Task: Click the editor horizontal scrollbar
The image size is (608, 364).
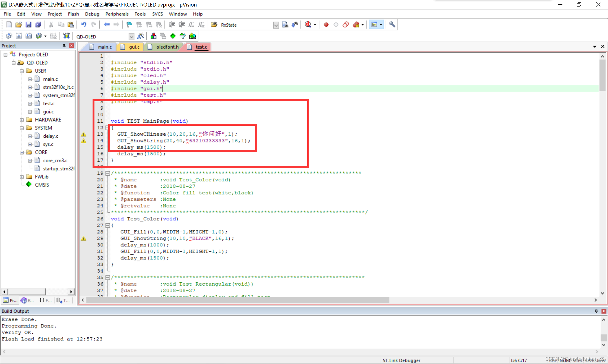Action: (x=237, y=300)
